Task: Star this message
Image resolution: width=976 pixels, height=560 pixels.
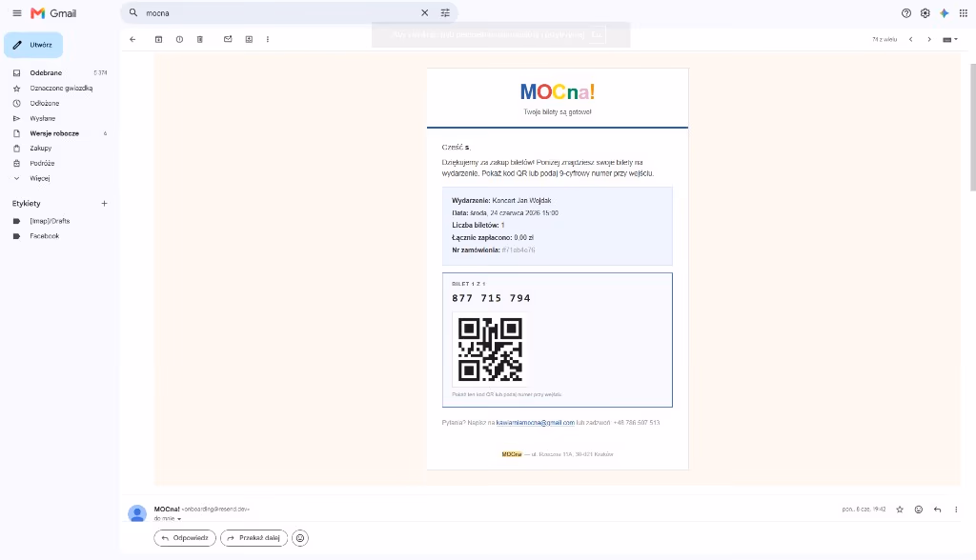Action: pyautogui.click(x=900, y=510)
